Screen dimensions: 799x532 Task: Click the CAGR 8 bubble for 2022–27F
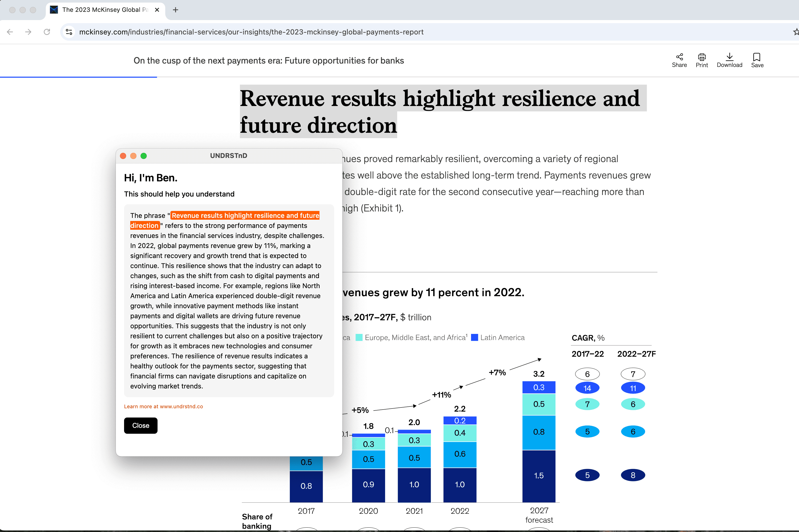(x=633, y=475)
